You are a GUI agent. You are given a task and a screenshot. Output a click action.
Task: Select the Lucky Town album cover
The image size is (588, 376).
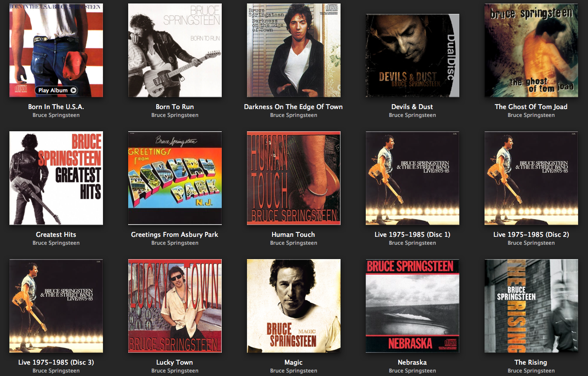(x=175, y=306)
